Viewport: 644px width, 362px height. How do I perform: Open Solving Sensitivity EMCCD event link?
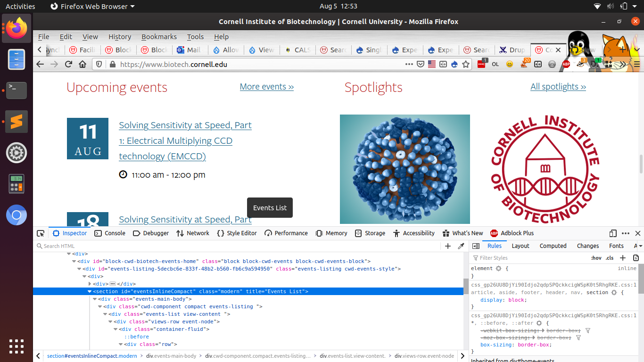(x=185, y=140)
